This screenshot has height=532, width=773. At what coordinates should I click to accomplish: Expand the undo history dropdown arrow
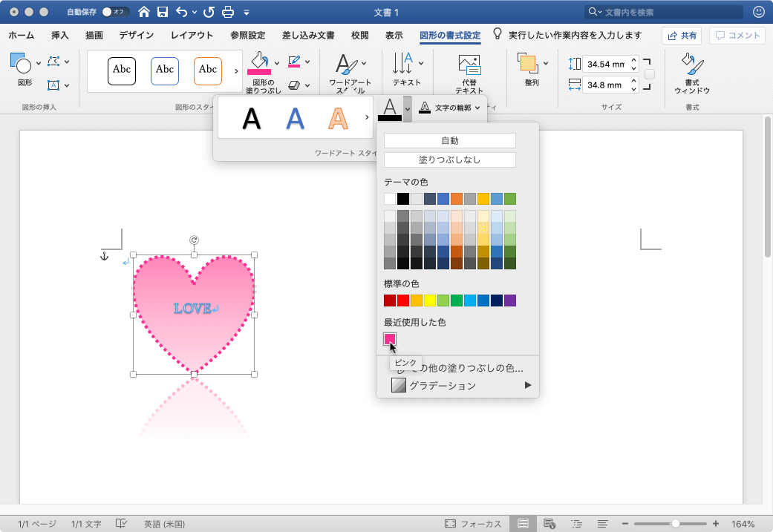[x=195, y=13]
